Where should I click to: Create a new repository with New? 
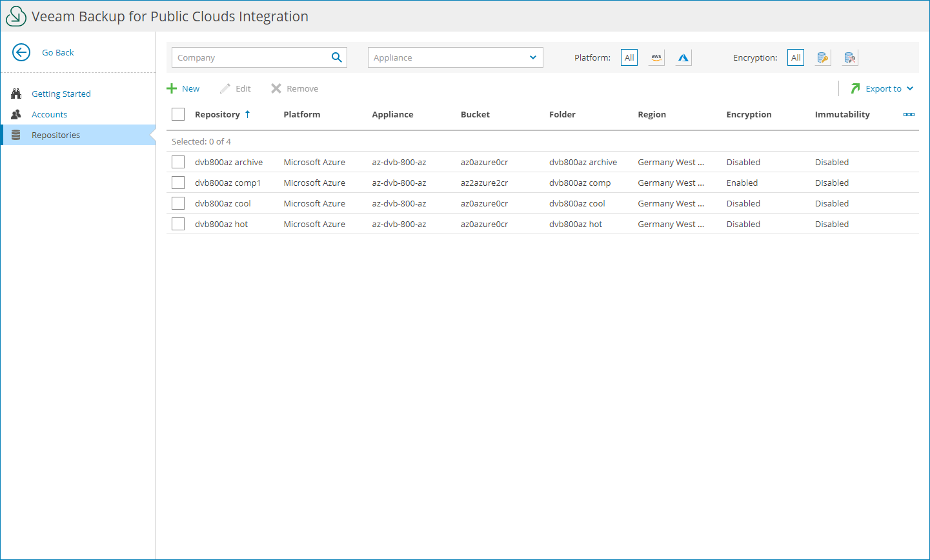[184, 88]
